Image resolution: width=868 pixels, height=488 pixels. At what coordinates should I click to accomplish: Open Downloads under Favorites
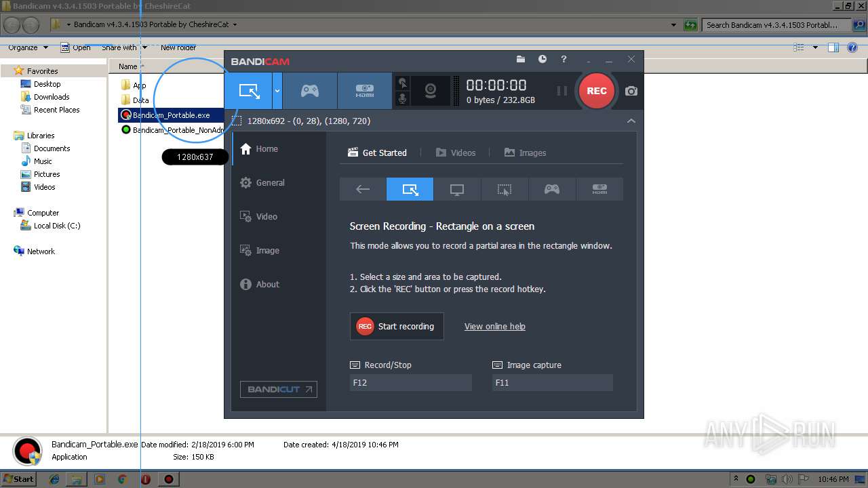pyautogui.click(x=52, y=97)
